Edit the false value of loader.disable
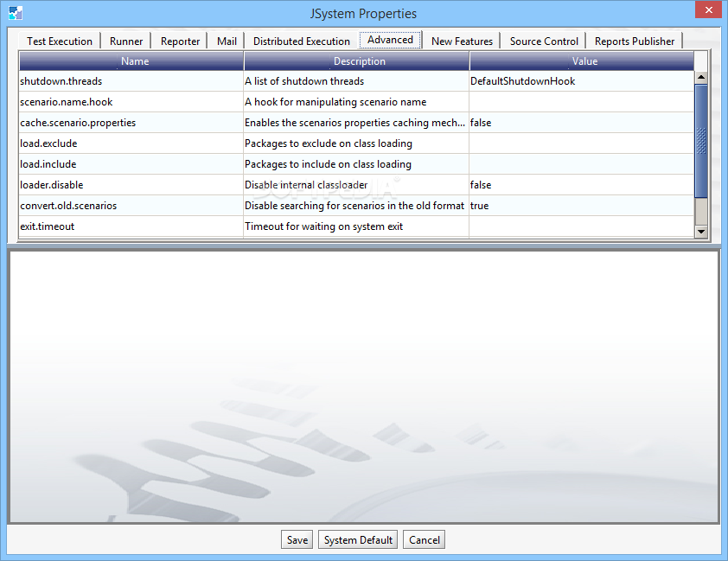Image resolution: width=728 pixels, height=561 pixels. coord(582,185)
